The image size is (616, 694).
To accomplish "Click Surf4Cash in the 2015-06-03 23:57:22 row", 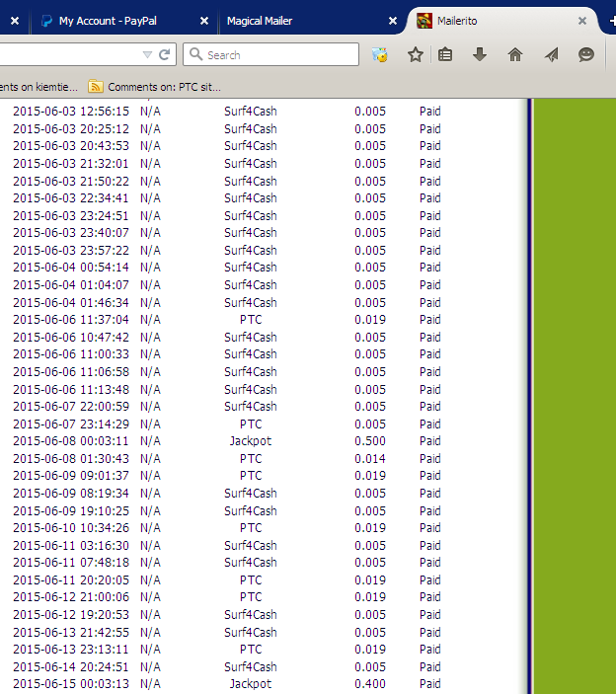I will [x=251, y=251].
